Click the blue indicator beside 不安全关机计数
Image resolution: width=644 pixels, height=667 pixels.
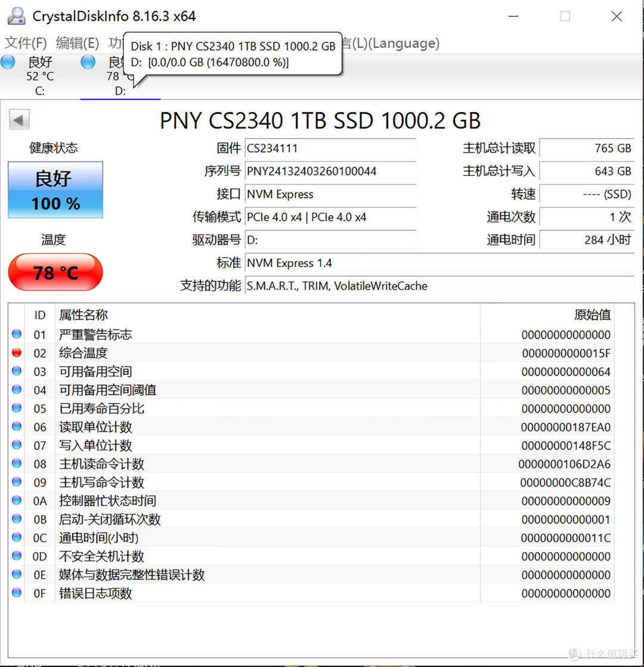click(16, 556)
